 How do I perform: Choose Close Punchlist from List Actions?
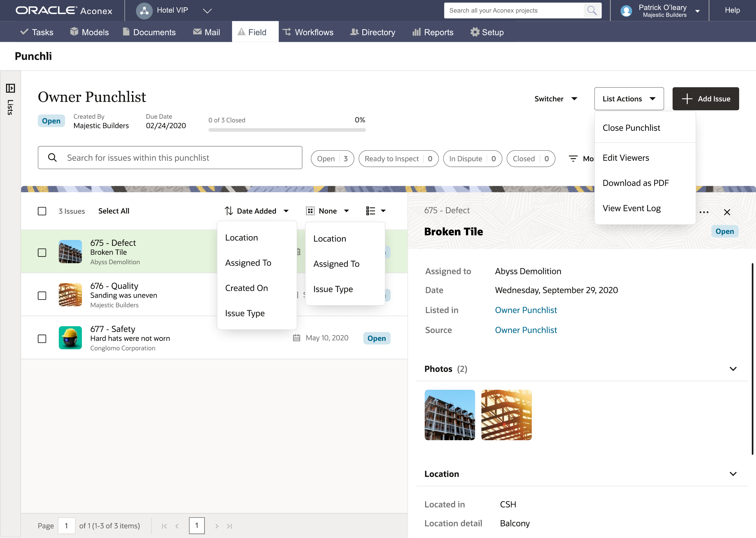click(x=645, y=128)
